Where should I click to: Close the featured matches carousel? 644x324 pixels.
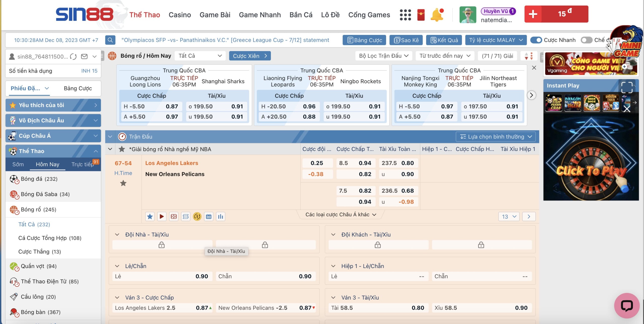(534, 68)
